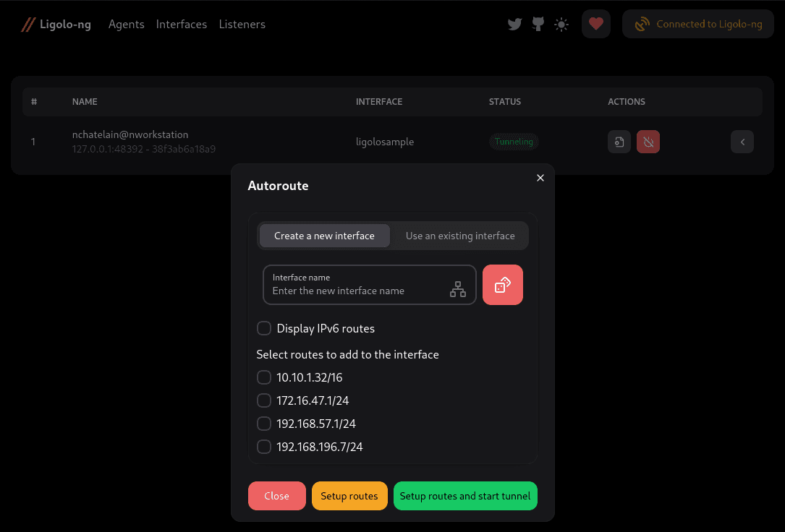
Task: Click the red Close button
Action: click(x=277, y=496)
